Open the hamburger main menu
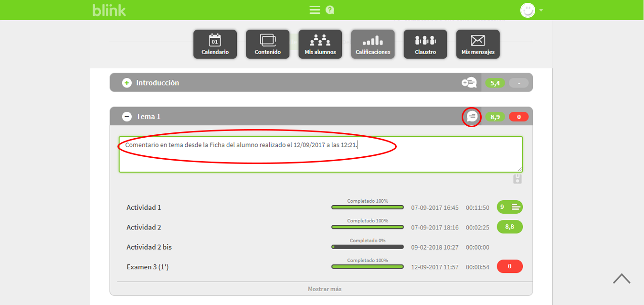644x305 pixels. 315,10
